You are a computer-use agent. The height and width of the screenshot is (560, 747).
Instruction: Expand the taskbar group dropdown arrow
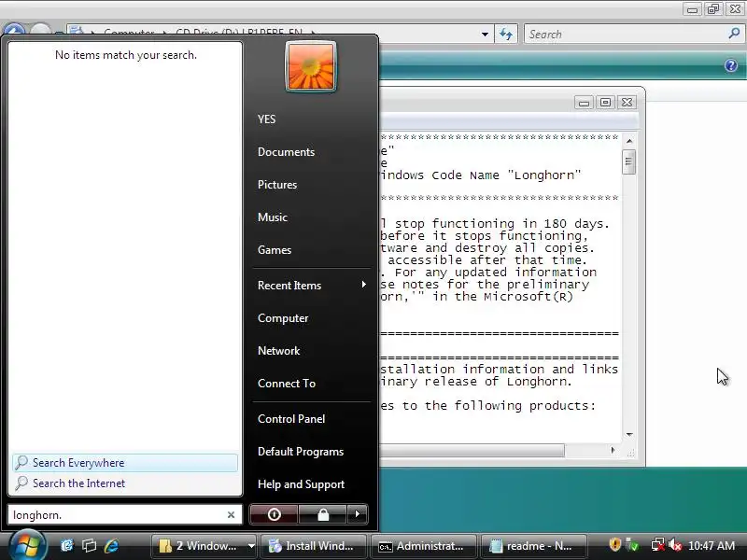[251, 546]
